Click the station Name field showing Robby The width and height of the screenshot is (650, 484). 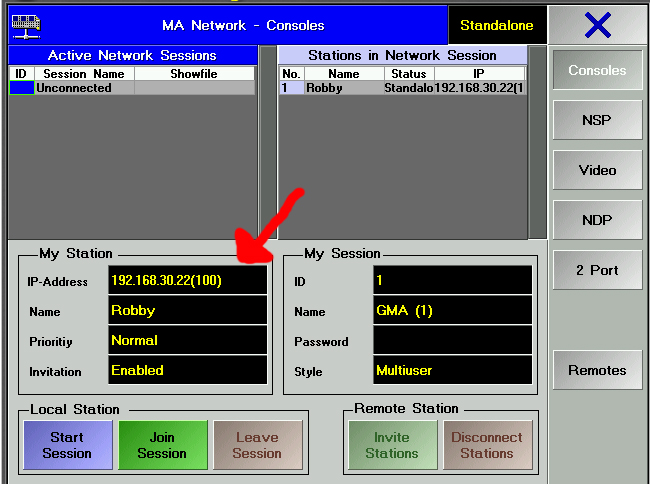(x=188, y=311)
